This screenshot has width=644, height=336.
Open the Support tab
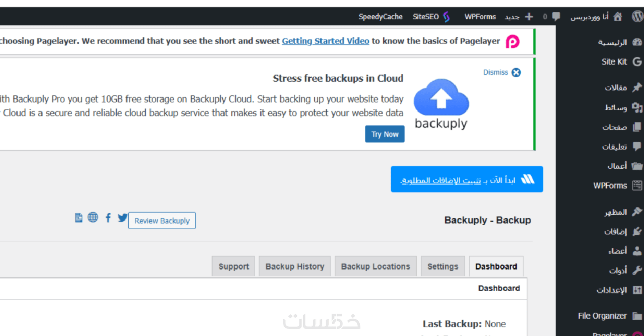(234, 267)
